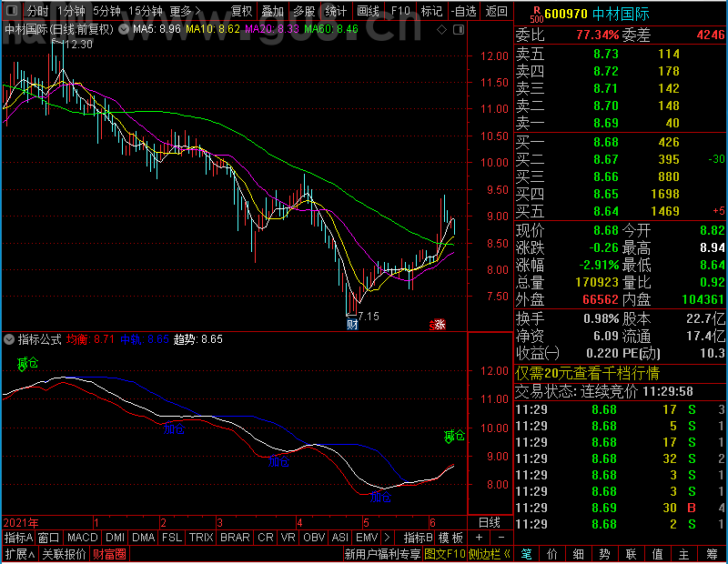Click 卖一 price 8.69

coord(606,123)
